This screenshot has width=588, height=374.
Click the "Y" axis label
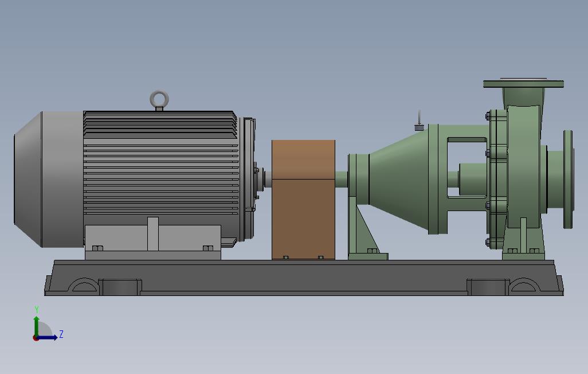tap(37, 309)
